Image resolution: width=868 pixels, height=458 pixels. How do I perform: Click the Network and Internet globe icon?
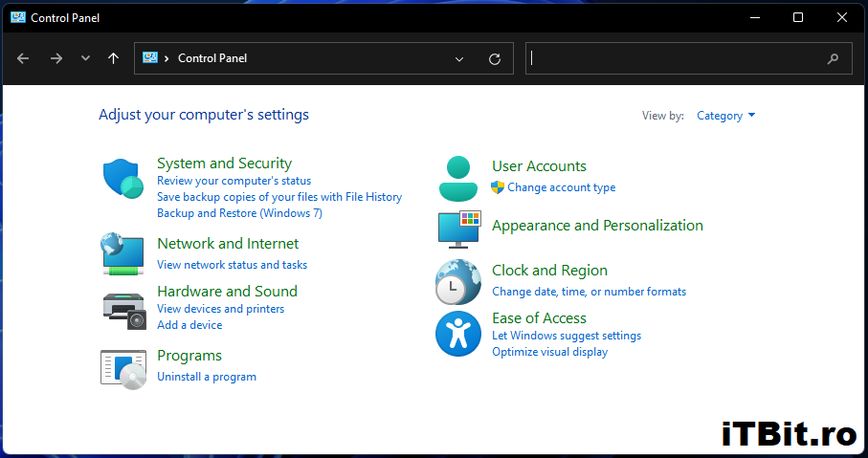(122, 253)
